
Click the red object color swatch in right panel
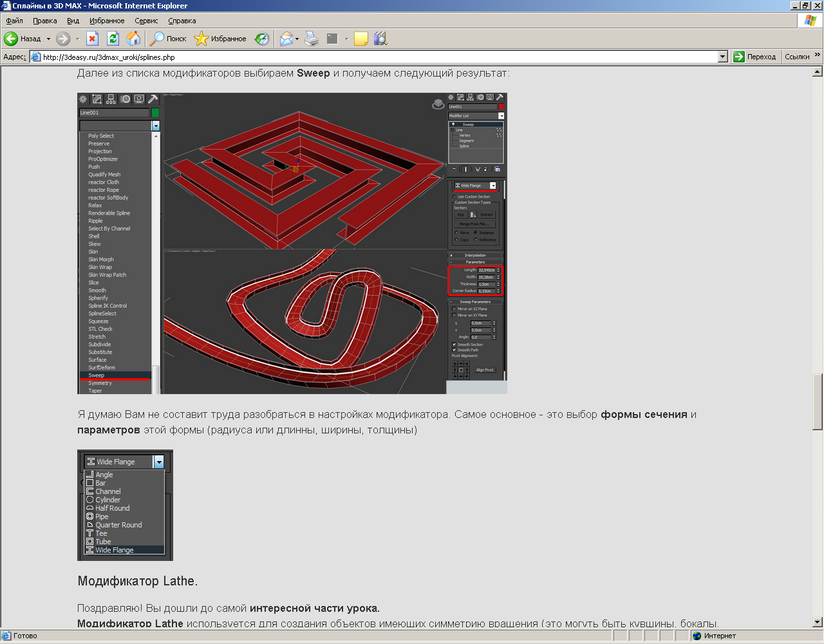click(501, 107)
